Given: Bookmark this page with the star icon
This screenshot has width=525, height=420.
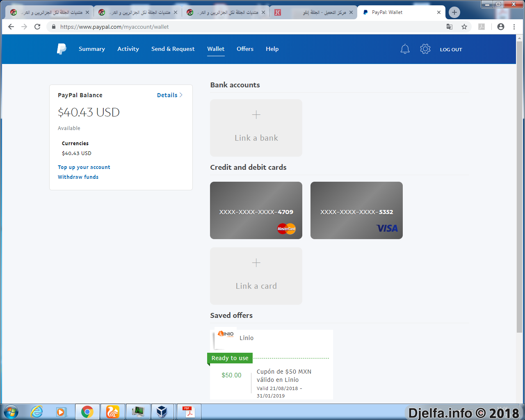Looking at the screenshot, I should [x=464, y=27].
